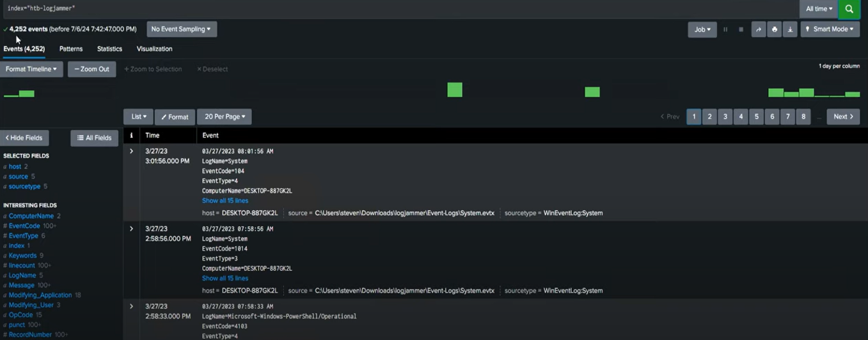This screenshot has width=868, height=340.
Task: Click the Share job arrow icon
Action: (759, 29)
